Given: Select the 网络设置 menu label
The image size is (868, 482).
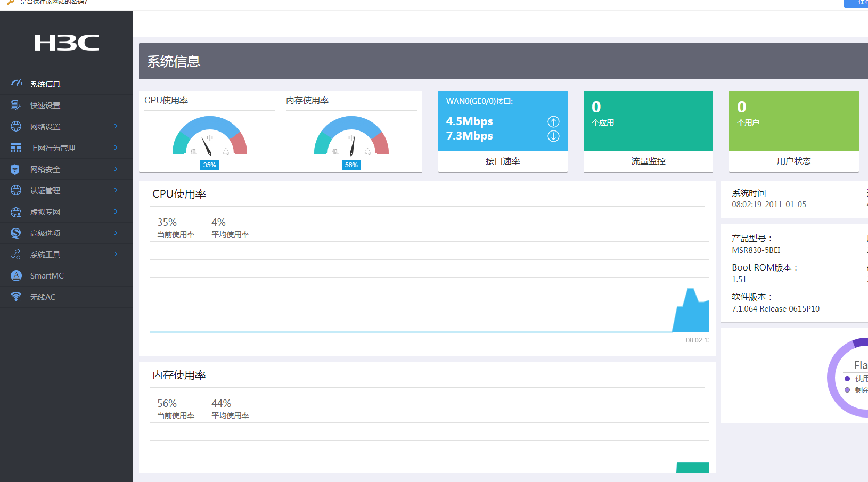Looking at the screenshot, I should pyautogui.click(x=45, y=127).
